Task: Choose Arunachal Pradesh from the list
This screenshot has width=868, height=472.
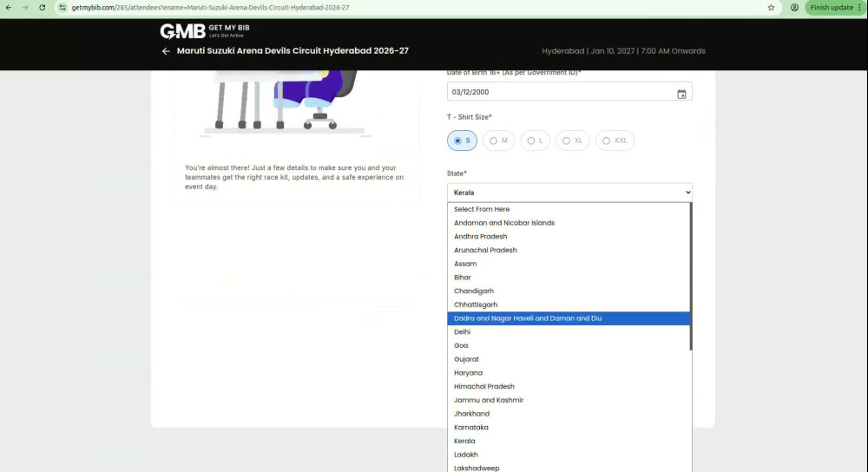Action: coord(569,250)
